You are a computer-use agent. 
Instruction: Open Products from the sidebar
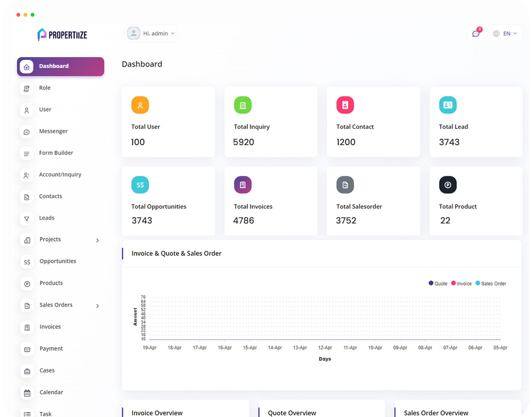[51, 283]
